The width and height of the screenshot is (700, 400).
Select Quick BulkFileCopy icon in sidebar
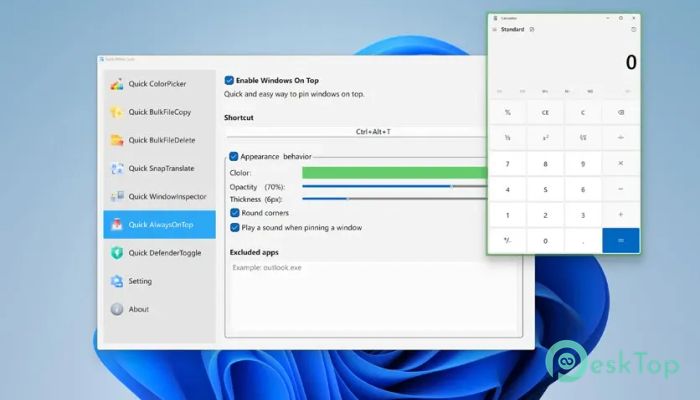tap(117, 112)
